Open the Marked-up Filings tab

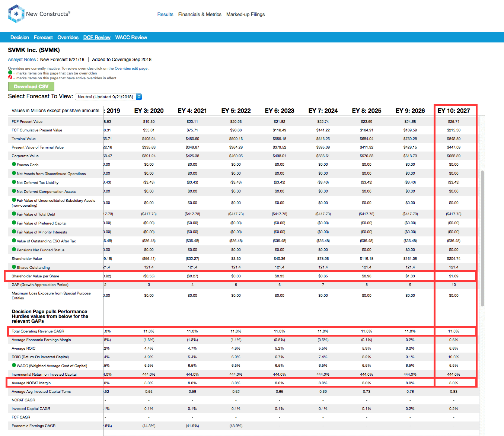pos(246,15)
